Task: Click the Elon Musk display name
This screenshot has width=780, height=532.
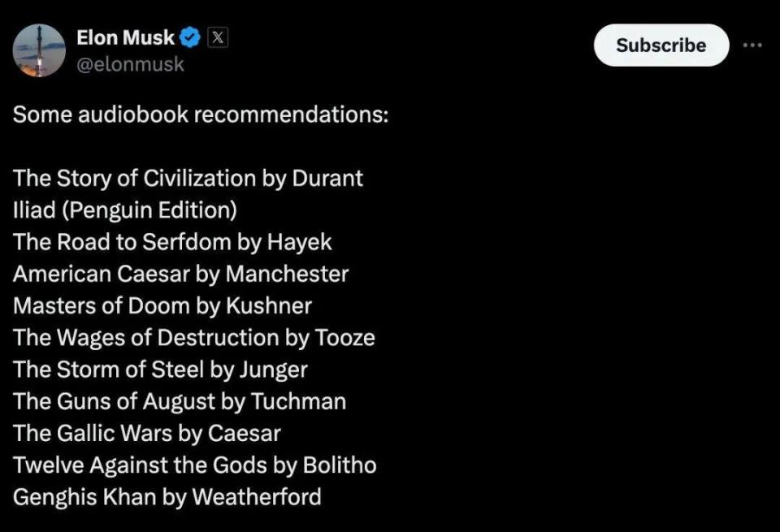Action: (x=125, y=38)
